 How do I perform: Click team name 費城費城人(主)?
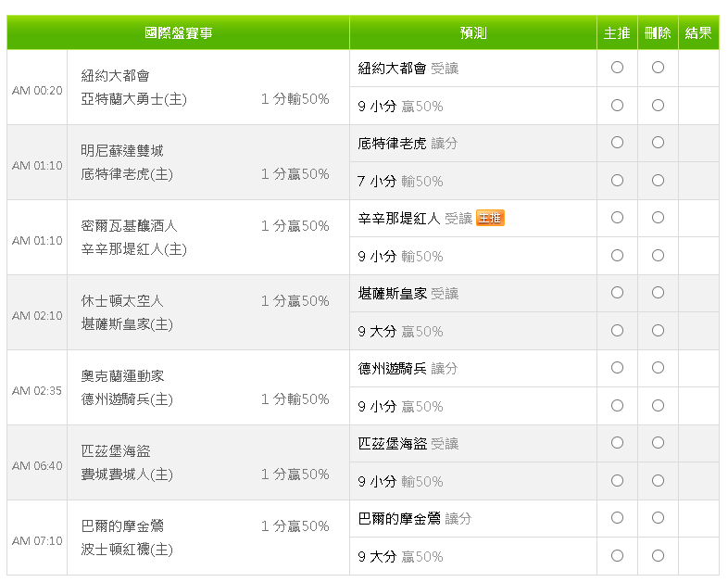tap(127, 474)
